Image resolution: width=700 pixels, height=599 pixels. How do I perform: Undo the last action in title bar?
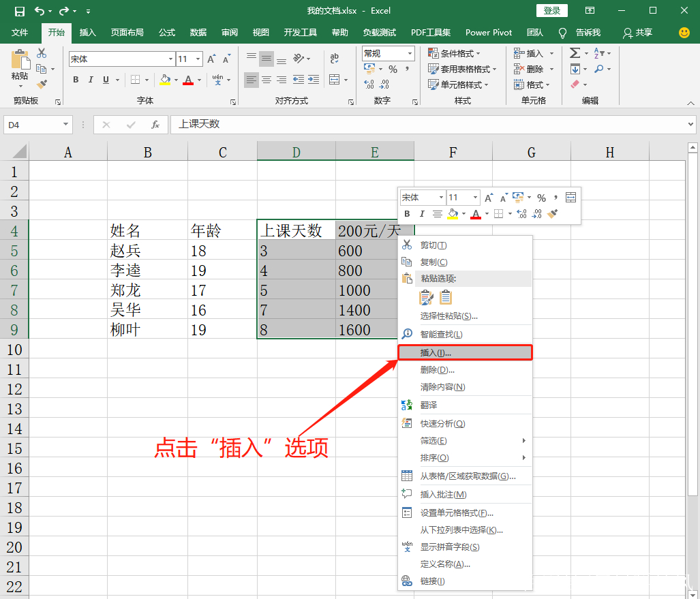click(40, 11)
